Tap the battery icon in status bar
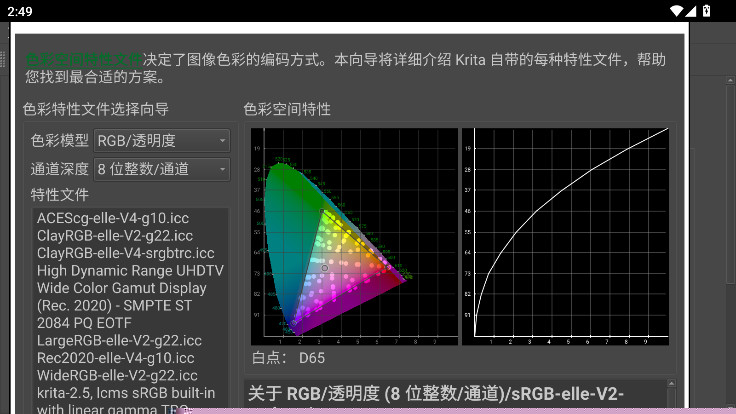 point(706,10)
